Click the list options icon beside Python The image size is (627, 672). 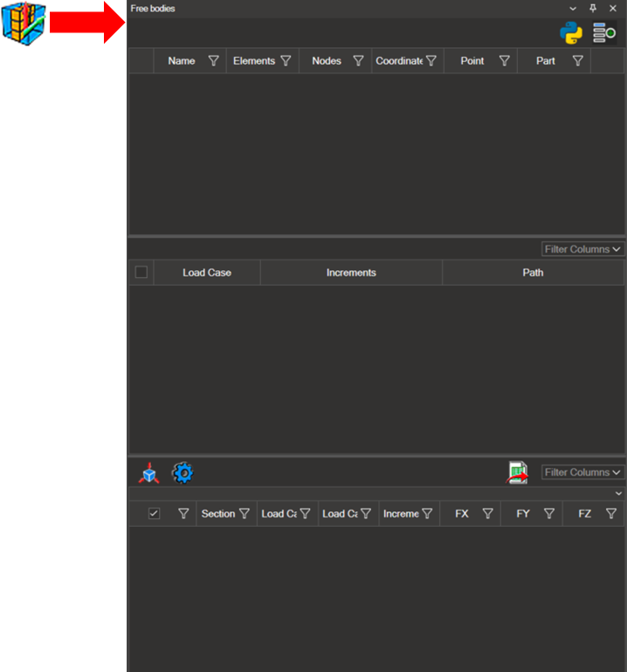point(603,33)
